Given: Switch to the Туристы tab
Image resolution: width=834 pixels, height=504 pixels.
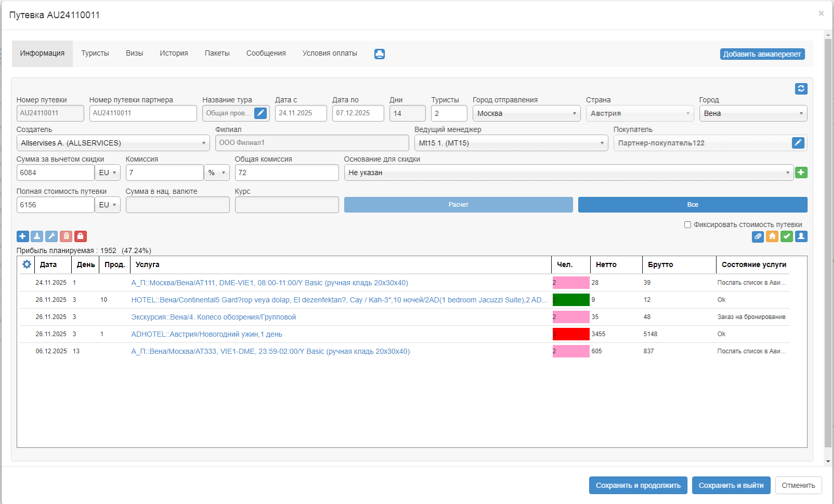Looking at the screenshot, I should pyautogui.click(x=95, y=54).
